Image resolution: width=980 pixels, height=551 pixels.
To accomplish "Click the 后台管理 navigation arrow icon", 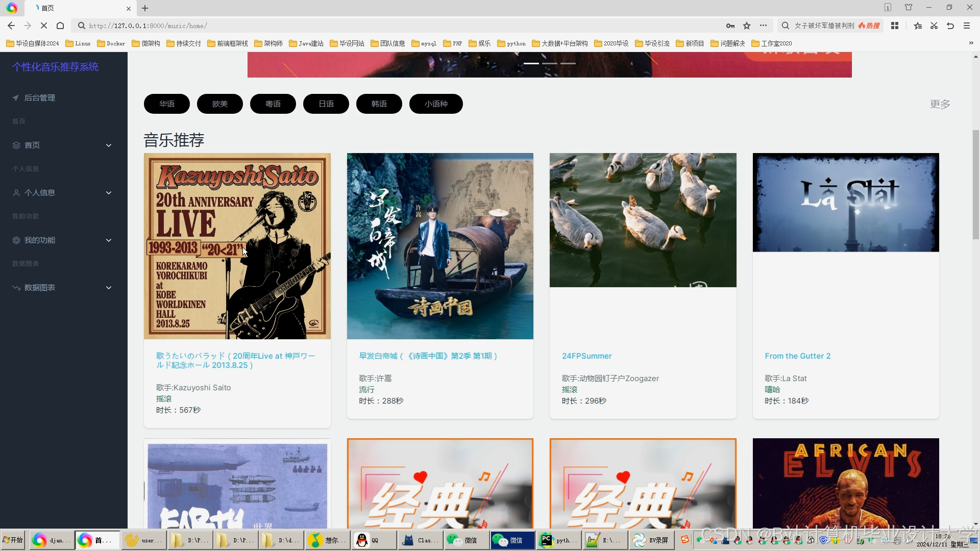I will [16, 97].
